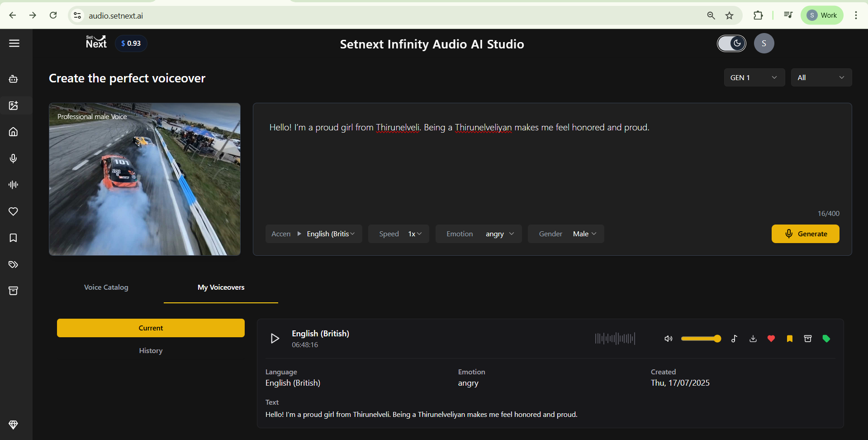Viewport: 868px width, 440px height.
Task: Expand the Emotion angry dropdown
Action: 479,234
